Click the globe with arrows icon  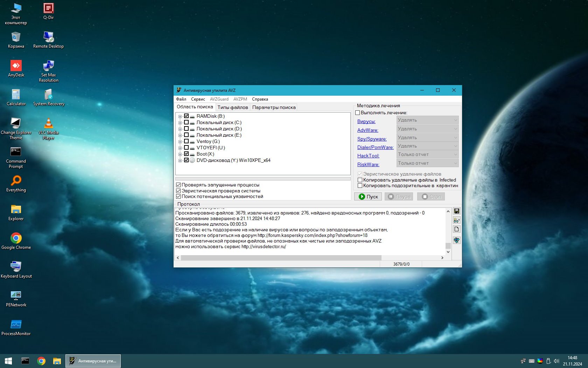point(456,240)
